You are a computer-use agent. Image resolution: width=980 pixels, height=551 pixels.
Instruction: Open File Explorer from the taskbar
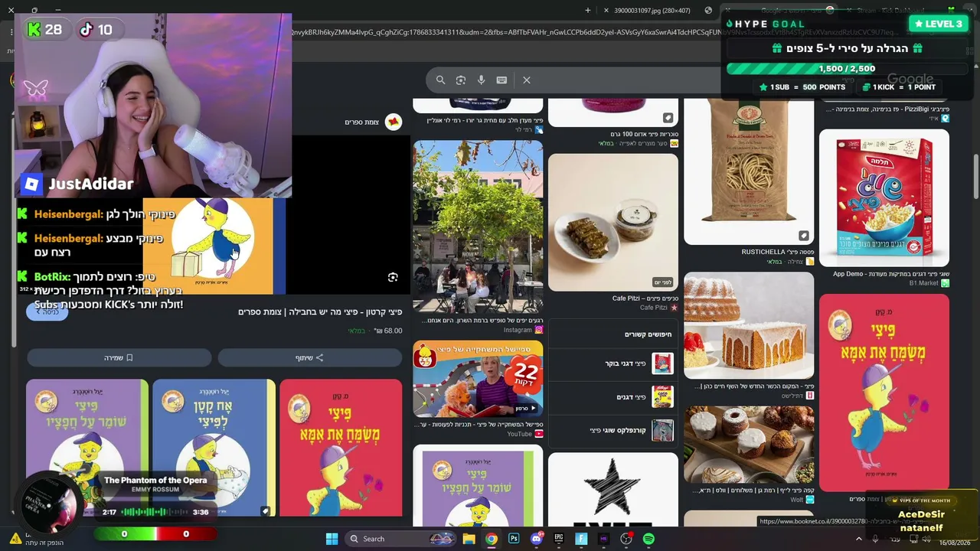click(x=469, y=539)
